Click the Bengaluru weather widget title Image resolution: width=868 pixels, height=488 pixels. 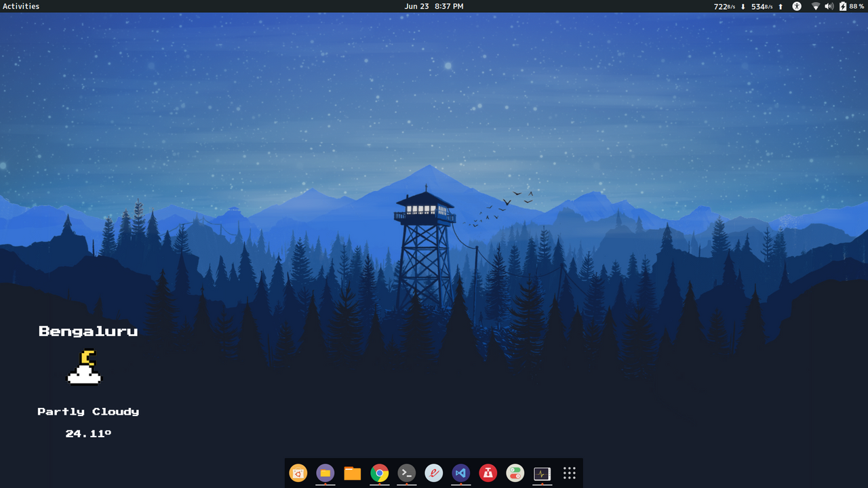tap(88, 331)
